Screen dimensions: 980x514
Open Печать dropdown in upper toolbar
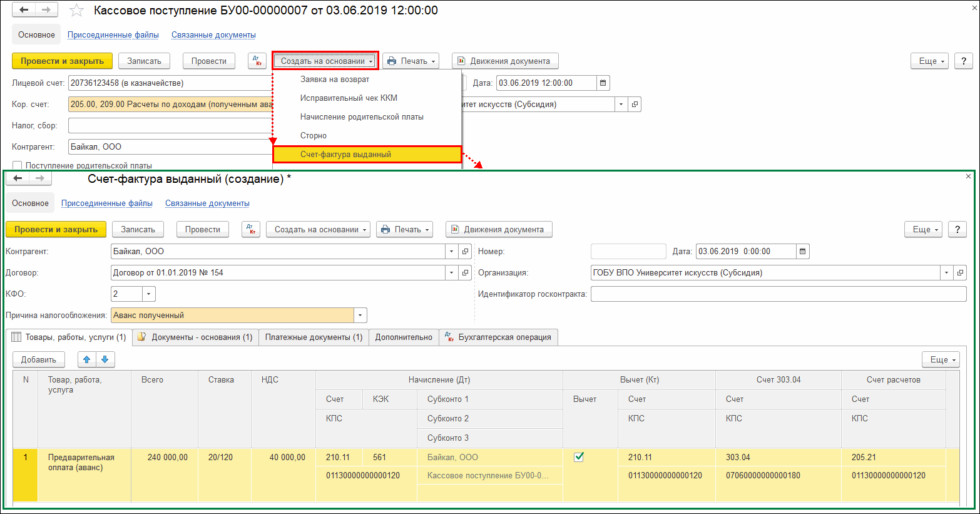click(x=411, y=61)
